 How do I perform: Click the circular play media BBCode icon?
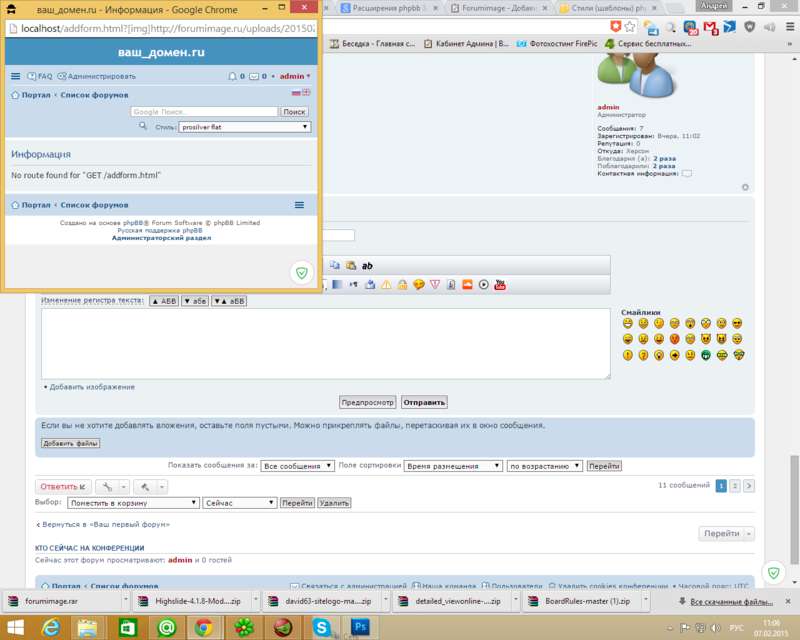pos(484,285)
